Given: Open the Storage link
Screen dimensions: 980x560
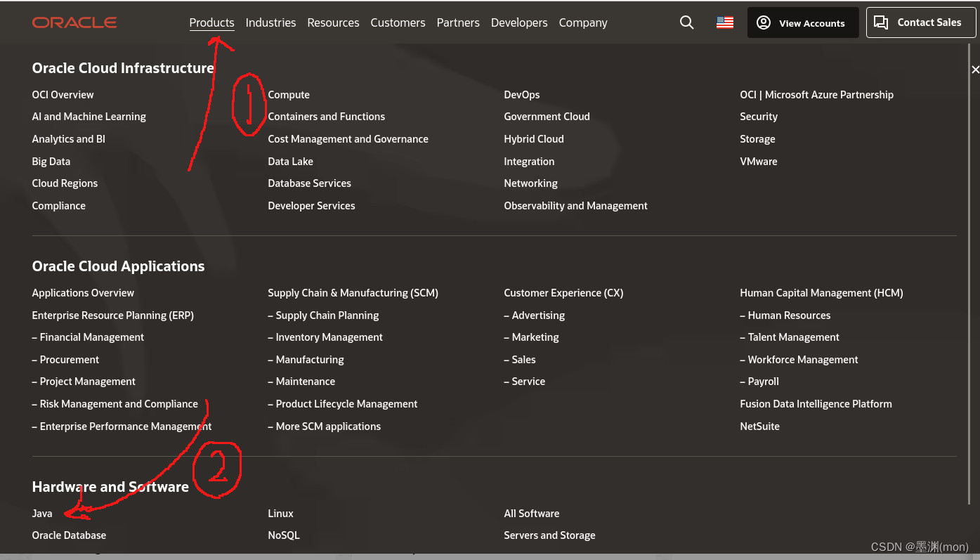Looking at the screenshot, I should click(x=758, y=139).
